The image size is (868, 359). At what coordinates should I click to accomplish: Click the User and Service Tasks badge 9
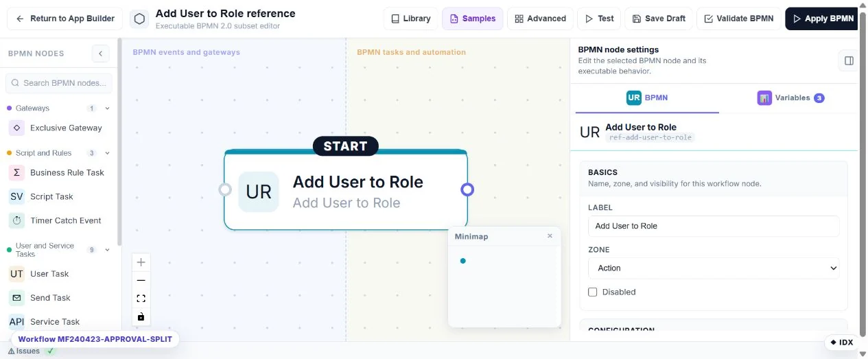pyautogui.click(x=91, y=250)
